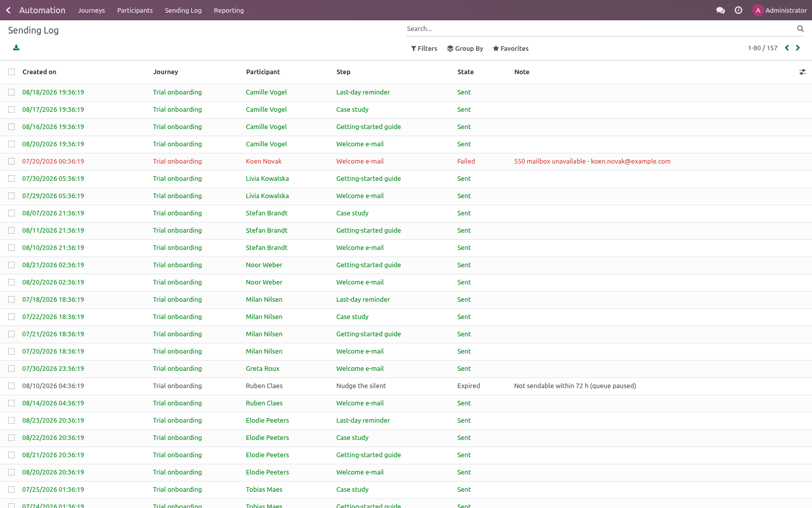Click participant Greta Roux
Image resolution: width=812 pixels, height=508 pixels.
[x=262, y=369]
